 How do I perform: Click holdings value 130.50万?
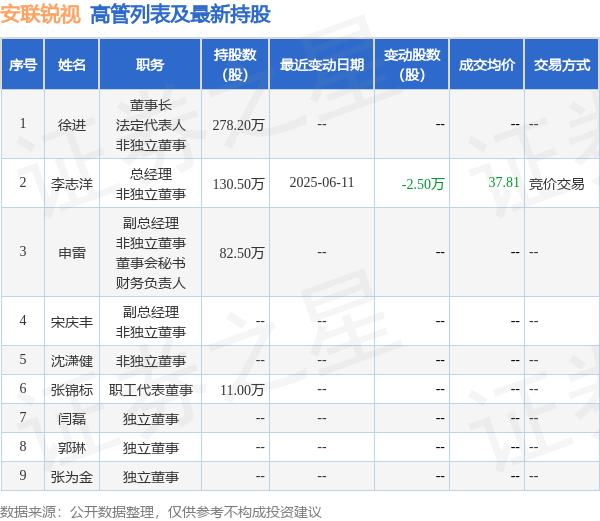pyautogui.click(x=238, y=184)
